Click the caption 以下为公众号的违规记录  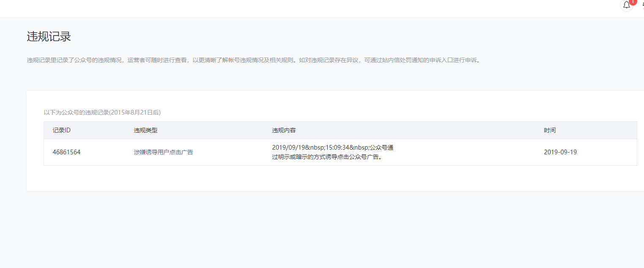76,112
